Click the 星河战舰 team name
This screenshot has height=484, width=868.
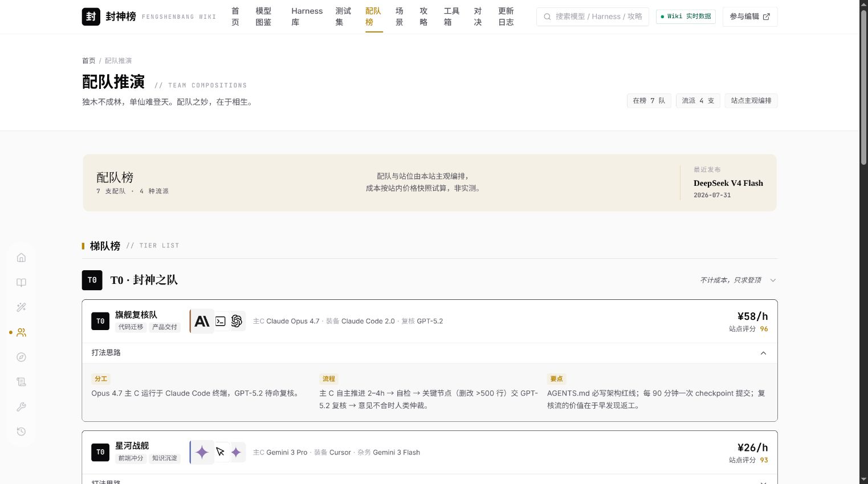coord(132,446)
